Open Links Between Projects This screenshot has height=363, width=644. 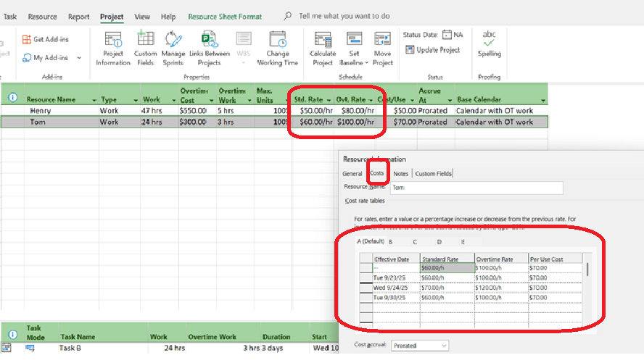209,49
